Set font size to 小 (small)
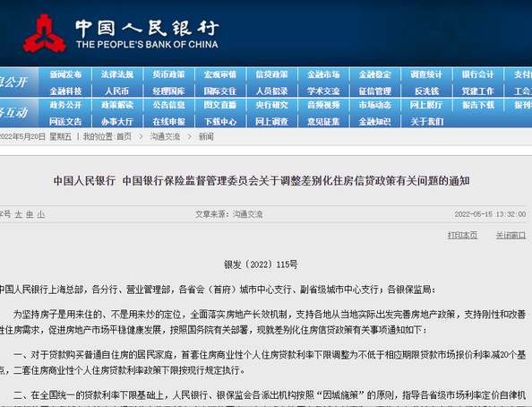This screenshot has height=407, width=532. coord(41,214)
